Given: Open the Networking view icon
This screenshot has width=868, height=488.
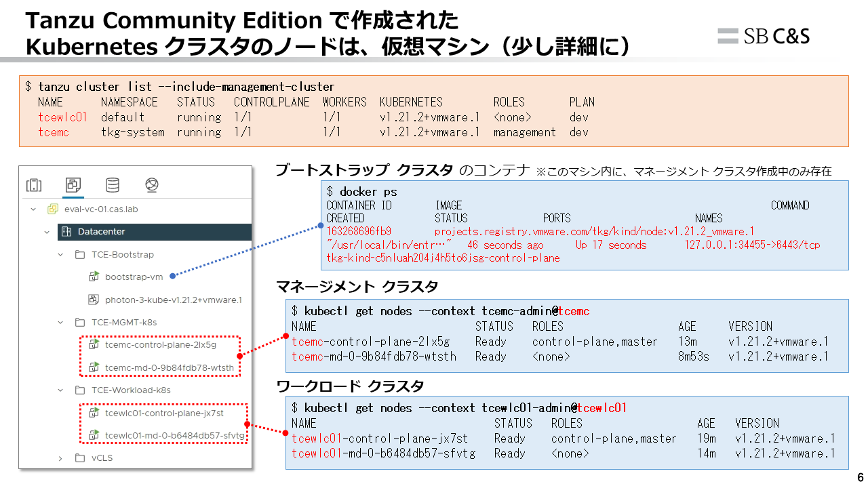Looking at the screenshot, I should 152,185.
